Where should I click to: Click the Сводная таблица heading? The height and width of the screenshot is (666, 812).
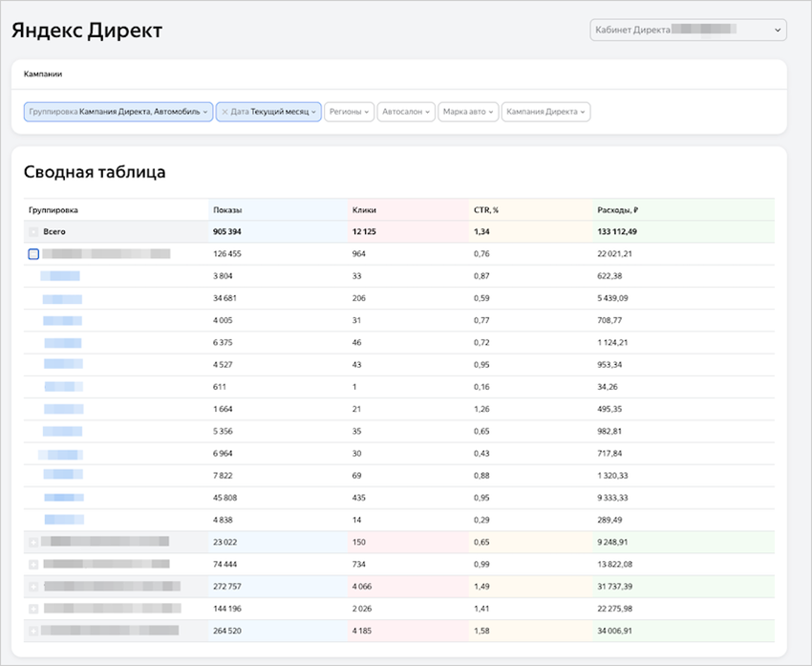(95, 172)
